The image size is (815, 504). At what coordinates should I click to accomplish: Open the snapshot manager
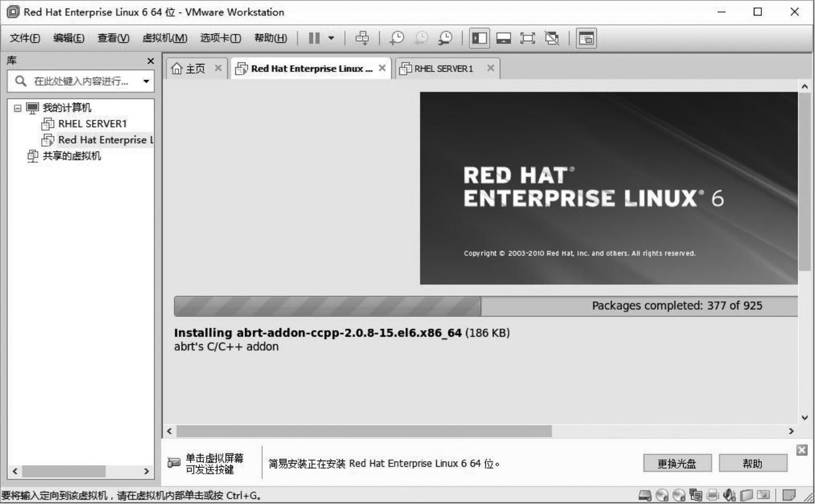(445, 38)
